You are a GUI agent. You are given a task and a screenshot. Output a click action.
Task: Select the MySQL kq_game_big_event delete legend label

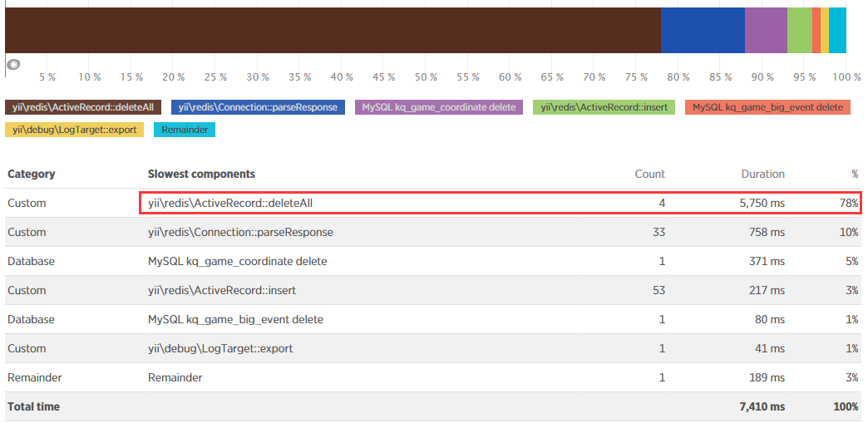pos(767,107)
